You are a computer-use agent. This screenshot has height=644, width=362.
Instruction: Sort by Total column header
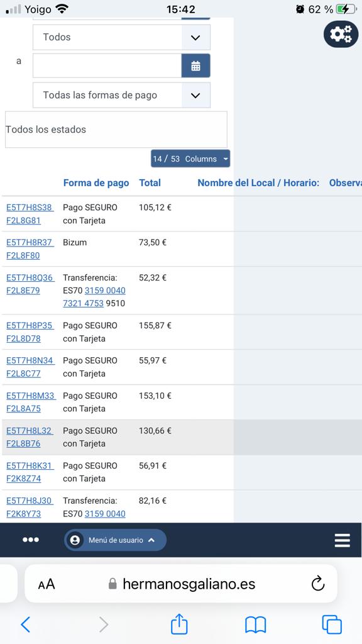[x=150, y=183]
